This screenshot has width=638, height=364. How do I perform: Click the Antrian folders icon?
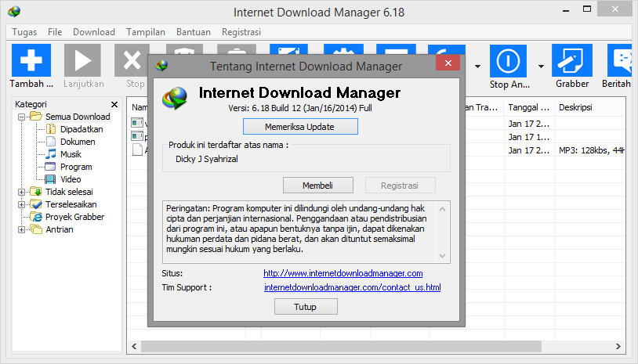36,229
